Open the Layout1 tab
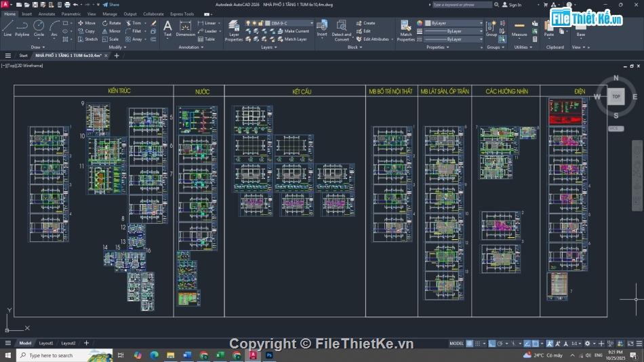The width and height of the screenshot is (644, 362). click(45, 343)
